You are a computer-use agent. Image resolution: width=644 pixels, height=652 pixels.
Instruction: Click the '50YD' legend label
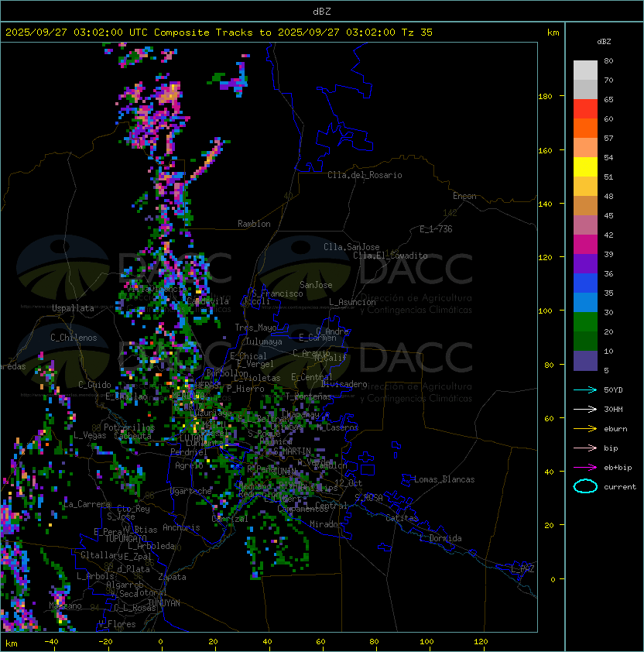pyautogui.click(x=613, y=390)
